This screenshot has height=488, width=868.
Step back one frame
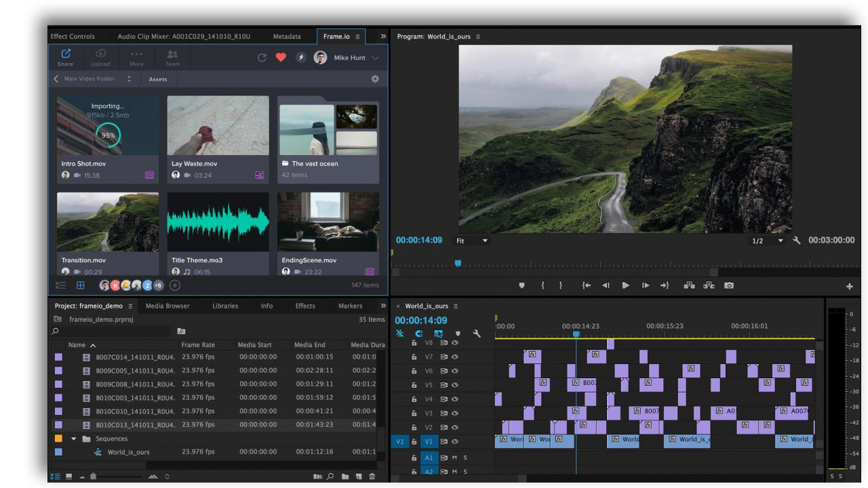point(606,285)
